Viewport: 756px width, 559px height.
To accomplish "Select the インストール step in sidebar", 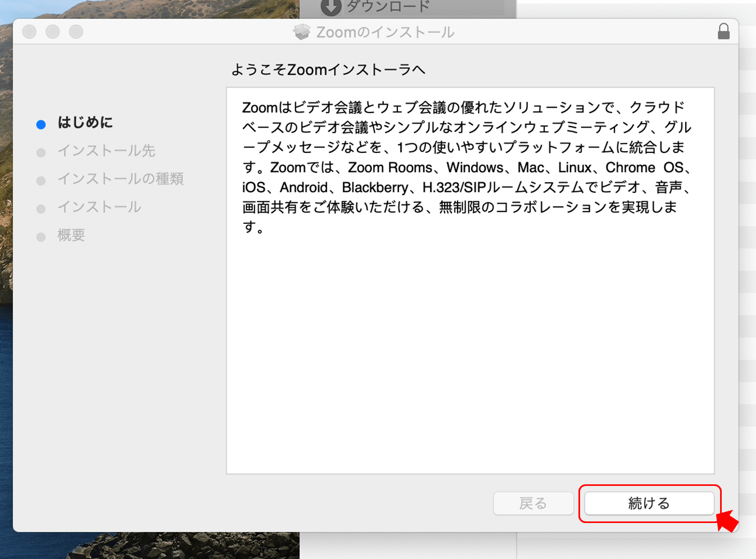I will coord(99,207).
